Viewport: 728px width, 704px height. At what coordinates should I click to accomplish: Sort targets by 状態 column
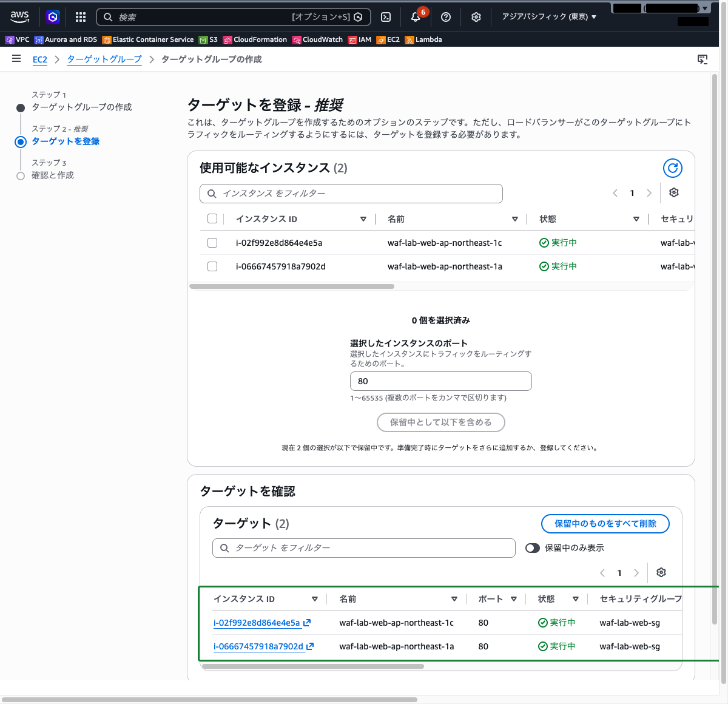pyautogui.click(x=576, y=599)
